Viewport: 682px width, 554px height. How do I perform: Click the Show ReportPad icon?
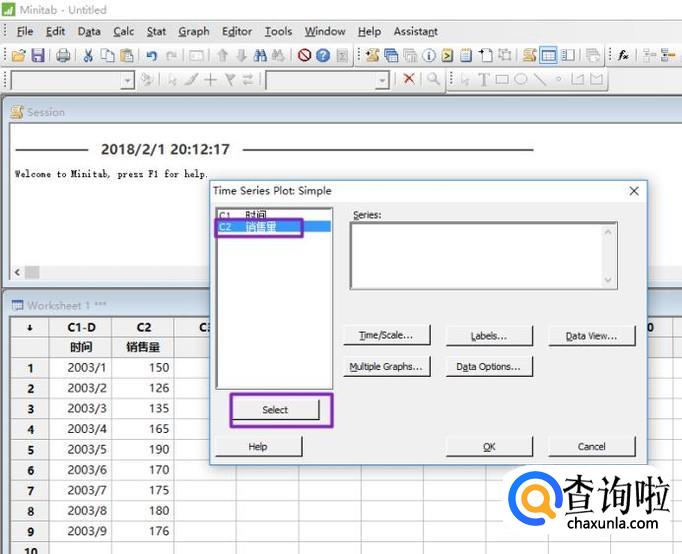point(466,56)
